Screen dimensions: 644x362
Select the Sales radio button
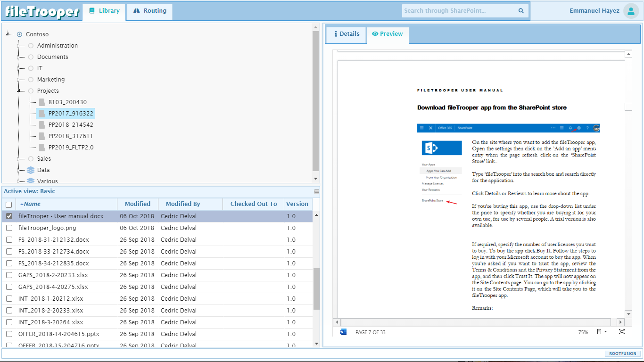click(31, 159)
